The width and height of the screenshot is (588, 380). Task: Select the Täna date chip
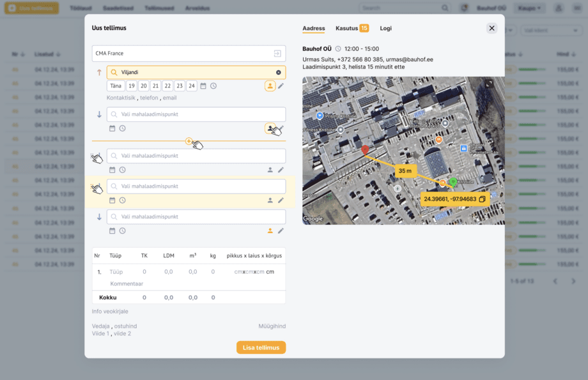coord(116,86)
